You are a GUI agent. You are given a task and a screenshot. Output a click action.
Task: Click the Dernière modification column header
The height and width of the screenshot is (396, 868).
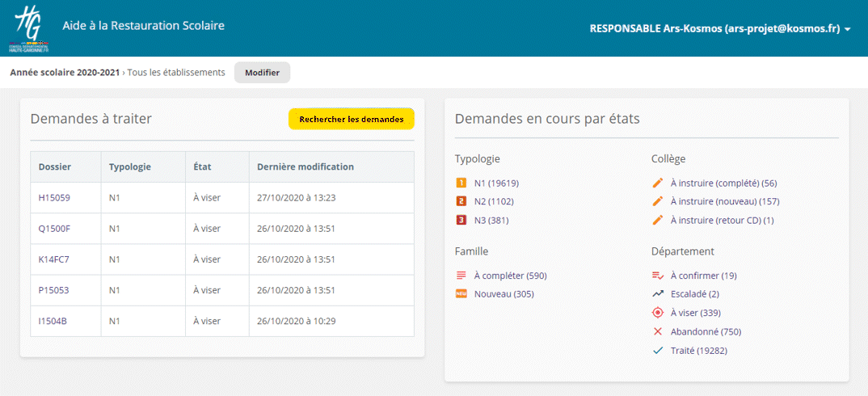pyautogui.click(x=305, y=167)
